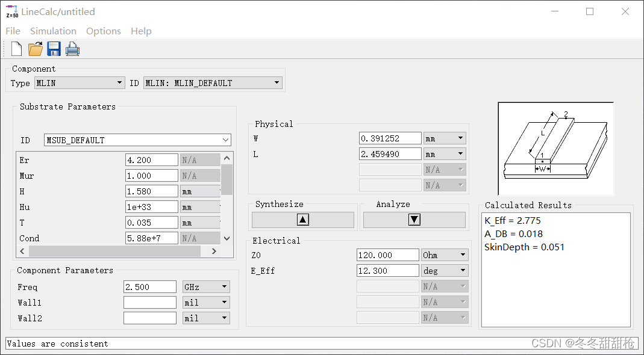Click the empty Wall1 input field
644x355 pixels.
(x=150, y=303)
